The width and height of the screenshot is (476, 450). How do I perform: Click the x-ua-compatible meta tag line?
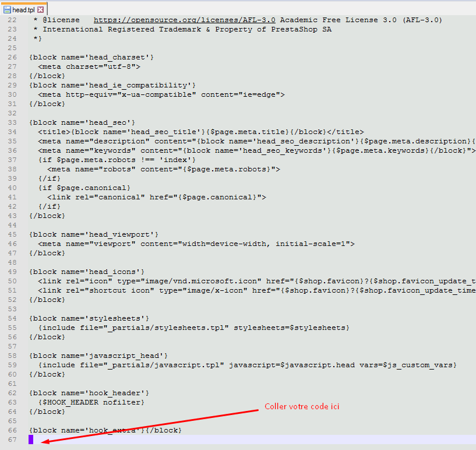coord(161,95)
